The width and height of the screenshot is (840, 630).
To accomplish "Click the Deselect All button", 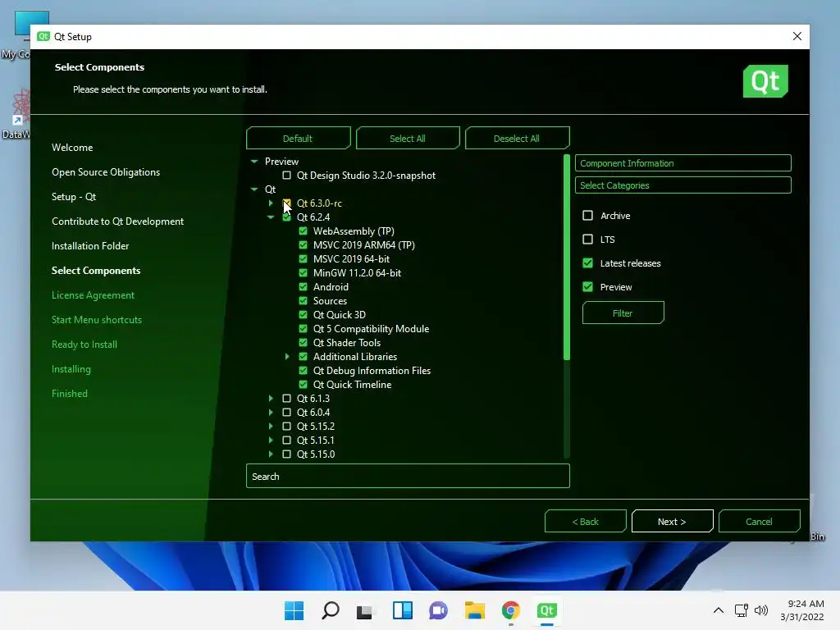I will (517, 138).
